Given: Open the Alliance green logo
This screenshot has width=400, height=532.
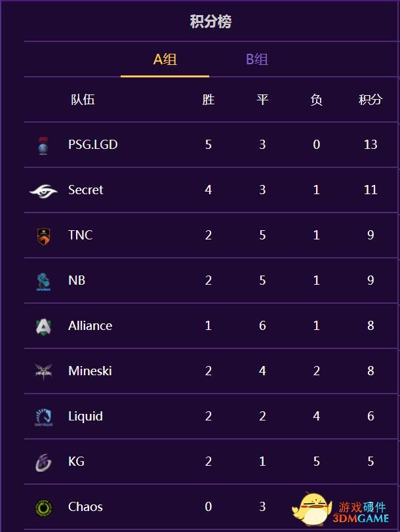Looking at the screenshot, I should click(43, 327).
